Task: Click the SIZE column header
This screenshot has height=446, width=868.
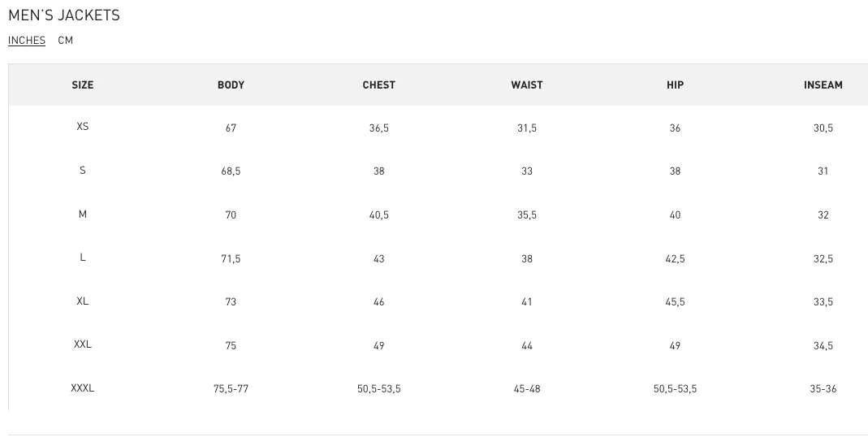Action: 83,84
